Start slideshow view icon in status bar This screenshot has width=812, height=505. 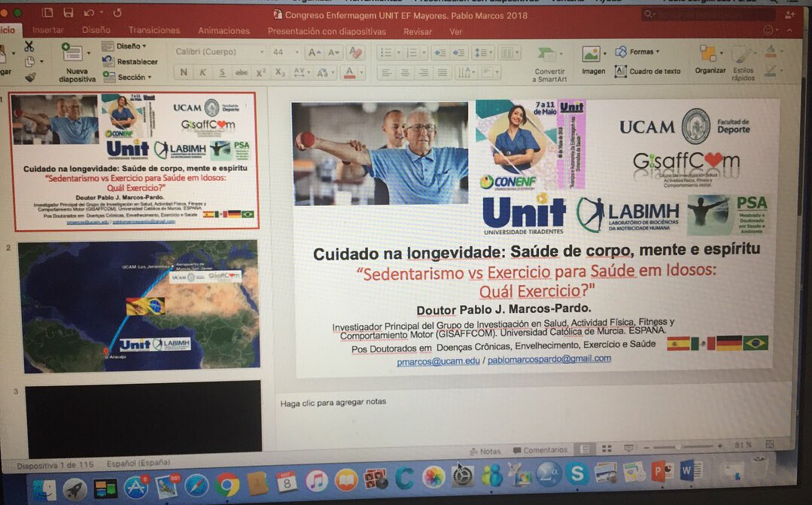[628, 448]
